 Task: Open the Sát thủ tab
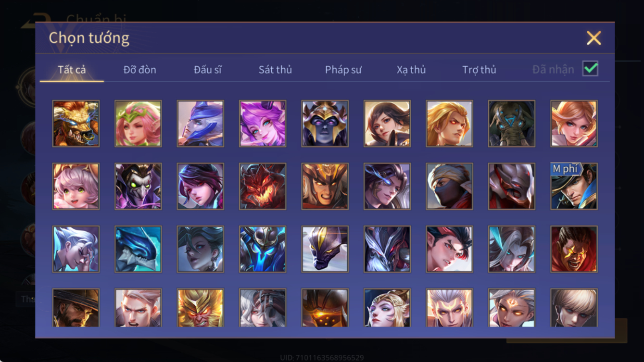(275, 70)
